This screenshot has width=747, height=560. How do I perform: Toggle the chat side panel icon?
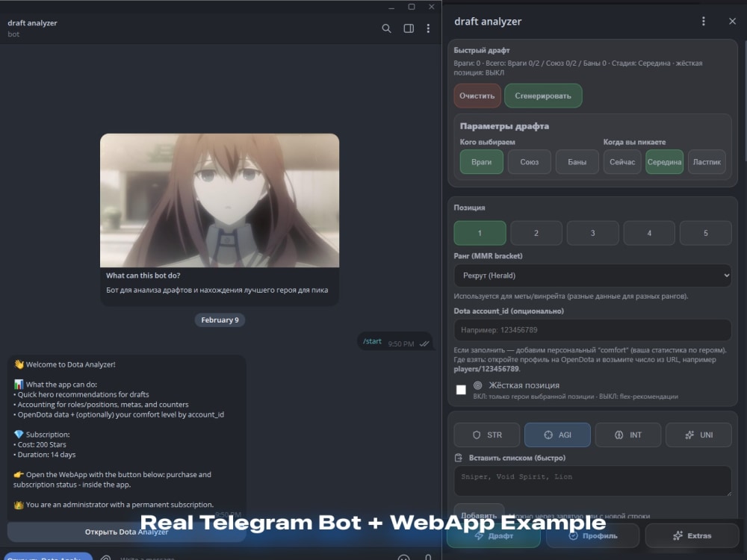click(x=409, y=28)
